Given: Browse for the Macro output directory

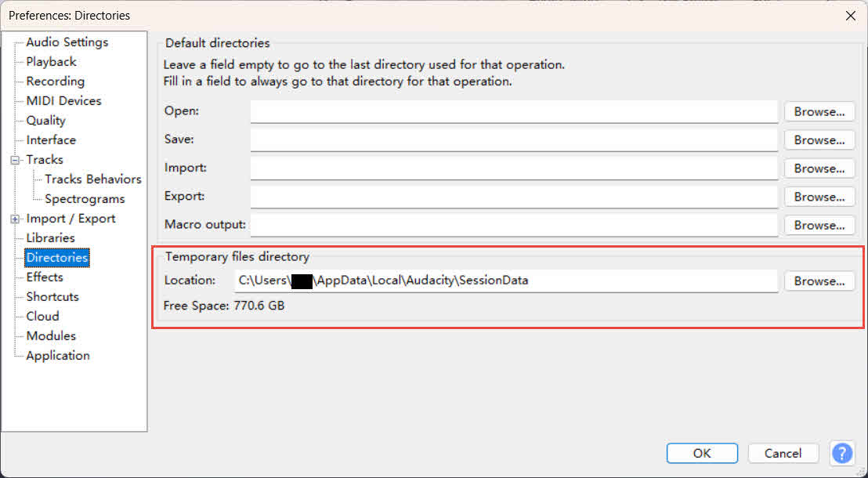Looking at the screenshot, I should point(819,225).
